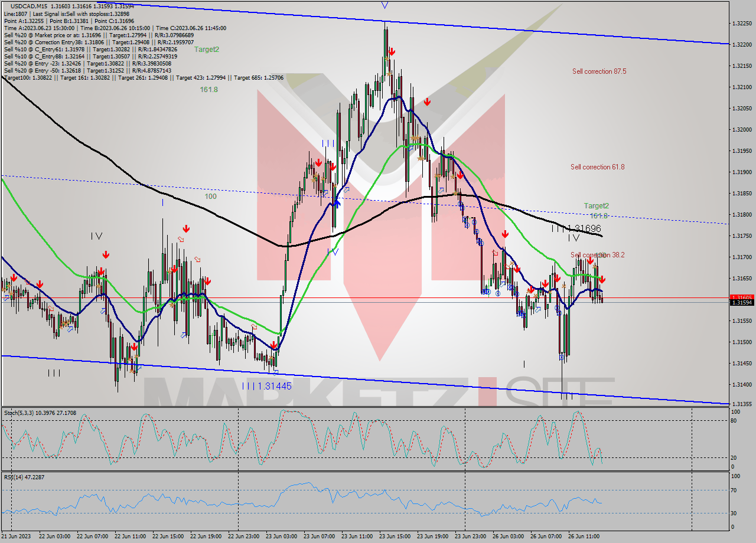The image size is (756, 543).
Task: Click the 1.31500 price axis label
Action: [x=742, y=342]
